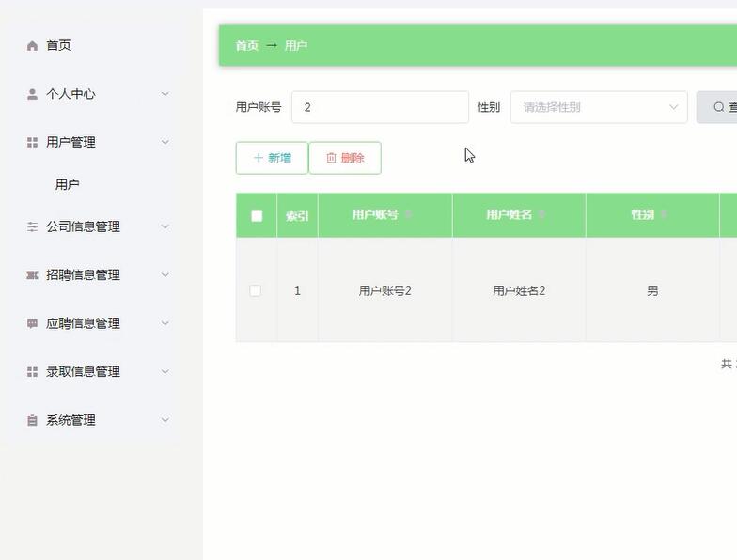The image size is (737, 560).
Task: Expand 录取信息管理 menu chevron
Action: [165, 372]
